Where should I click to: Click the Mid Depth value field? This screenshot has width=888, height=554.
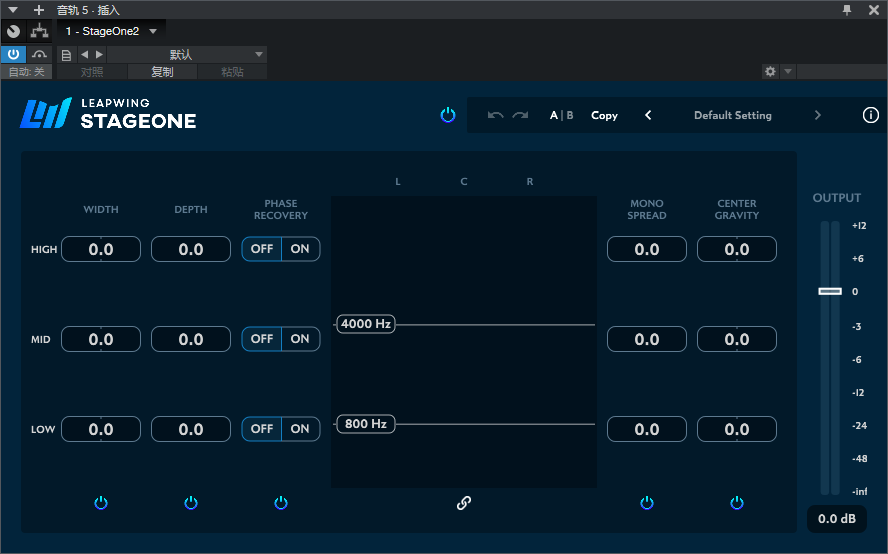191,339
